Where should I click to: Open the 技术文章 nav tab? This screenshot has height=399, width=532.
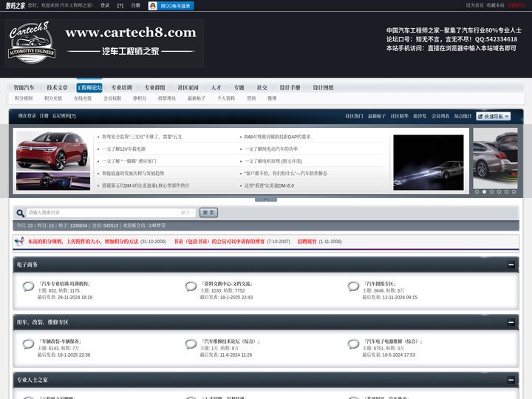click(57, 87)
